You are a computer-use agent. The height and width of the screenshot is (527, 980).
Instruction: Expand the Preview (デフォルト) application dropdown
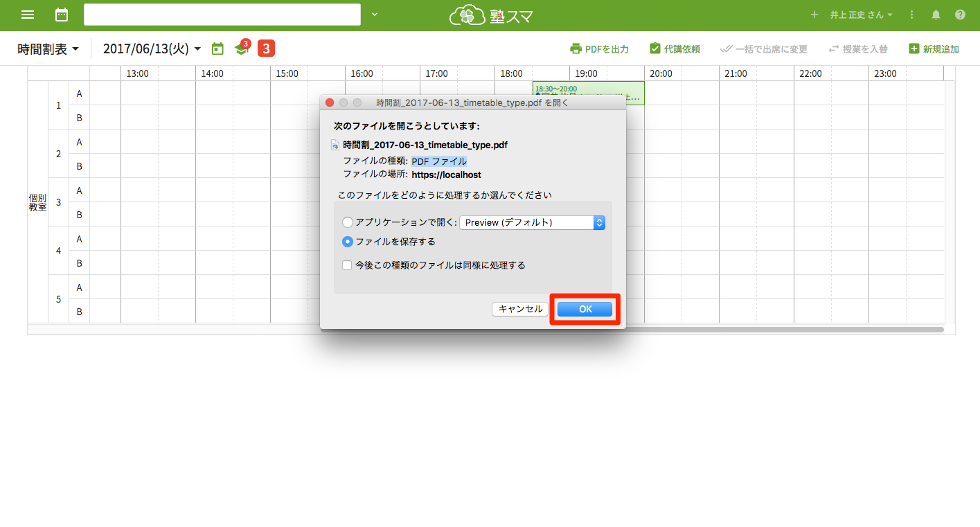[532, 222]
